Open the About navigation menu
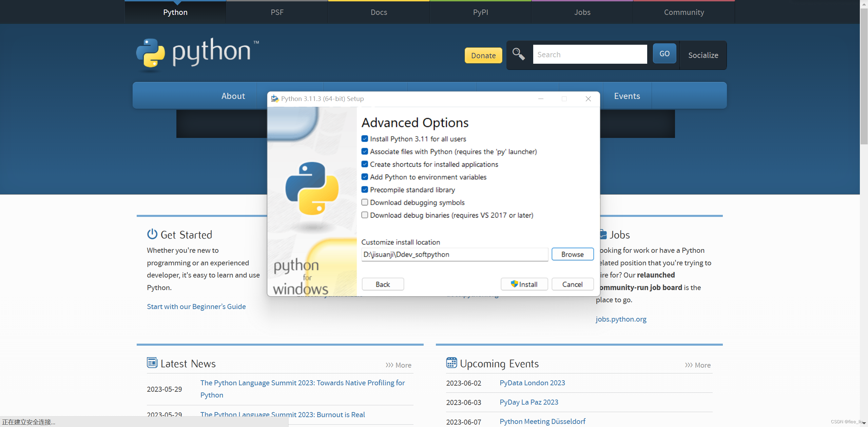868x427 pixels. click(233, 96)
